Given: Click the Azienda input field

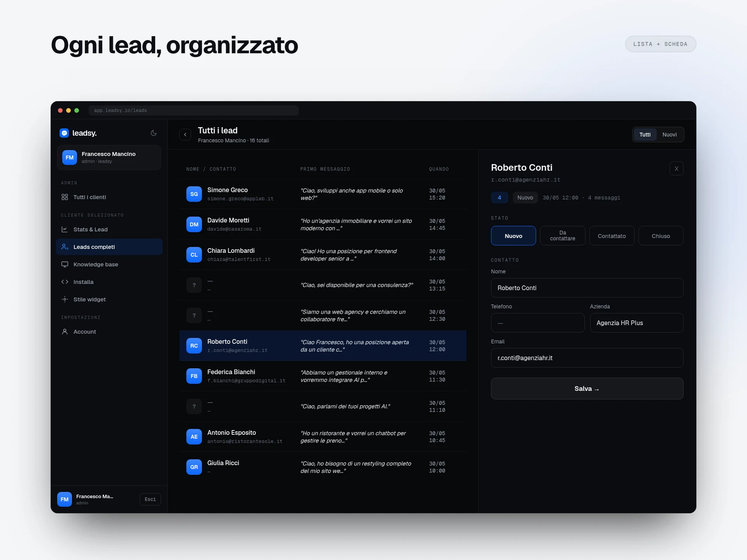Looking at the screenshot, I should click(x=637, y=323).
